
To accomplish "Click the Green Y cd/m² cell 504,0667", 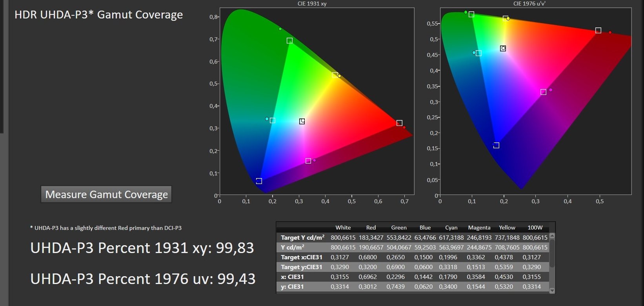I will pyautogui.click(x=398, y=248).
